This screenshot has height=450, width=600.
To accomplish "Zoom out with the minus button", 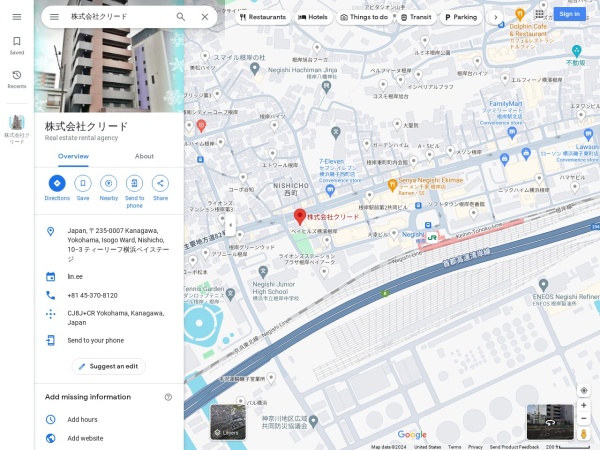I will tap(584, 419).
